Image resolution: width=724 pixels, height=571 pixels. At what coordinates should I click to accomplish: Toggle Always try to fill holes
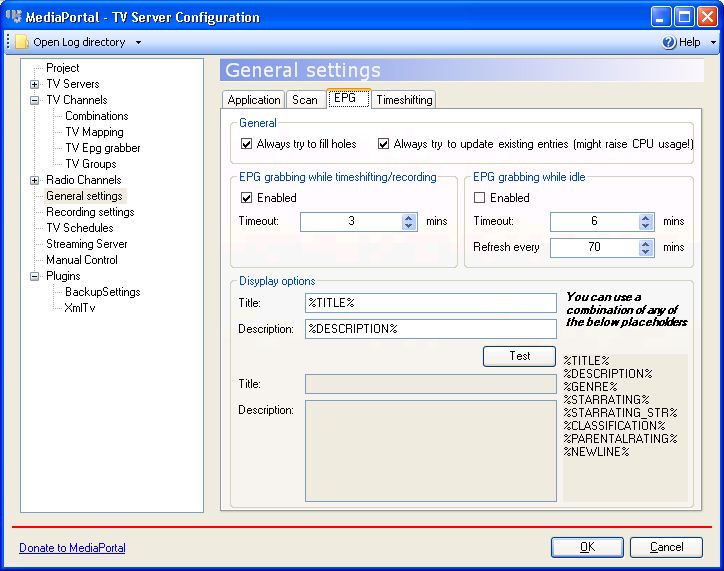tap(247, 144)
